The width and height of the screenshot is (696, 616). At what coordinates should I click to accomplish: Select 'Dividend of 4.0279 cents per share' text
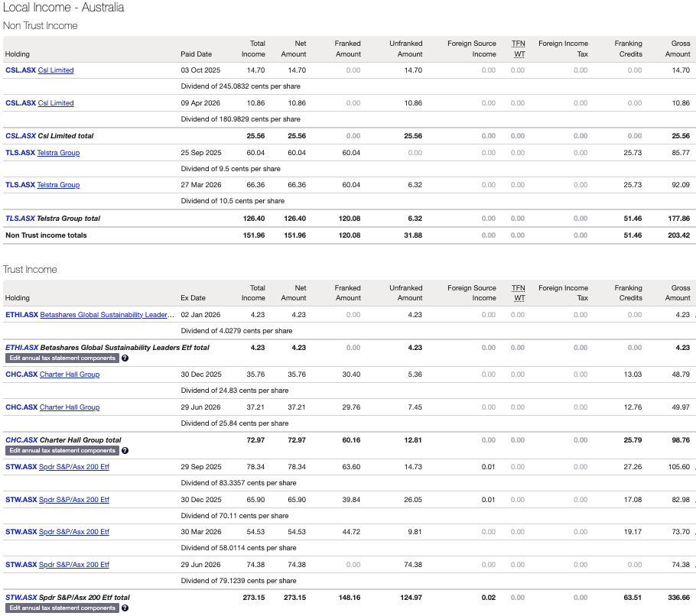pos(236,331)
